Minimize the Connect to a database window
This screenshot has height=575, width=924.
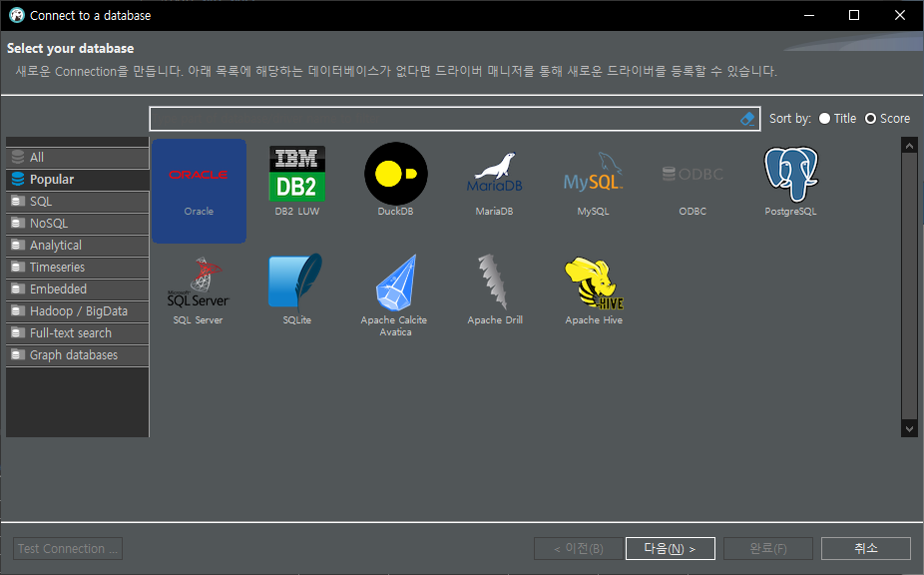pyautogui.click(x=809, y=15)
